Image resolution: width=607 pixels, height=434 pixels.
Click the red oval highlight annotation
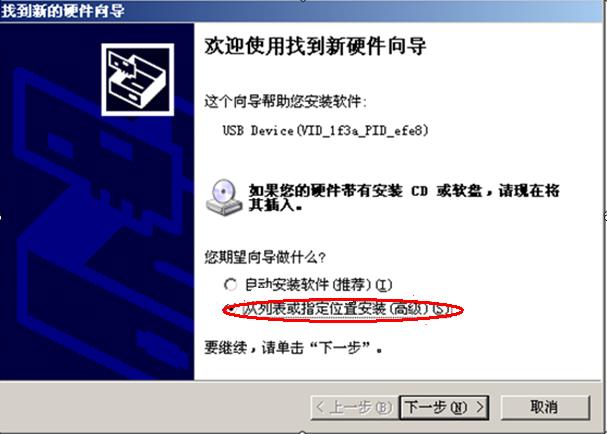tap(343, 310)
